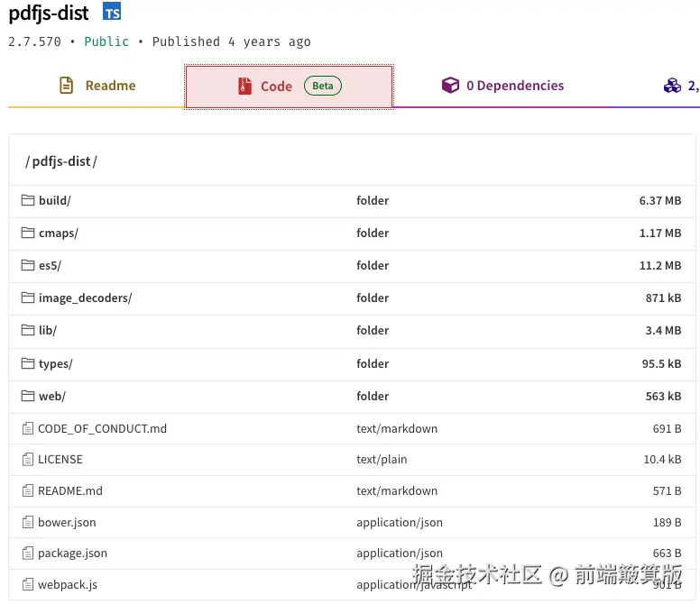Switch to the Code tab

pos(290,87)
